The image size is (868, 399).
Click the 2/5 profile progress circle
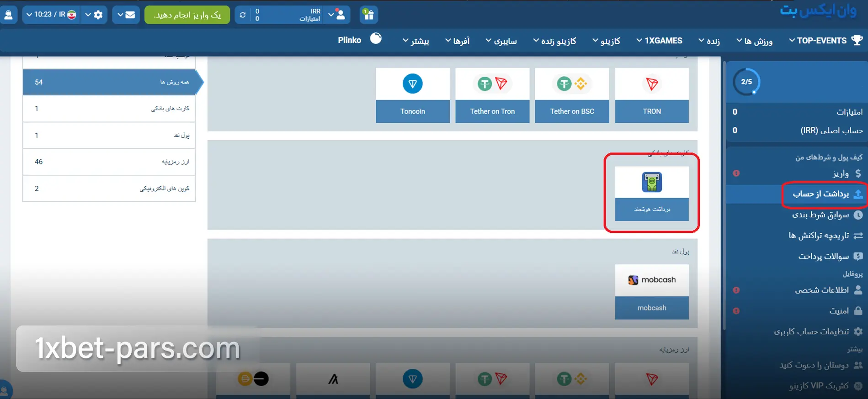pyautogui.click(x=746, y=82)
